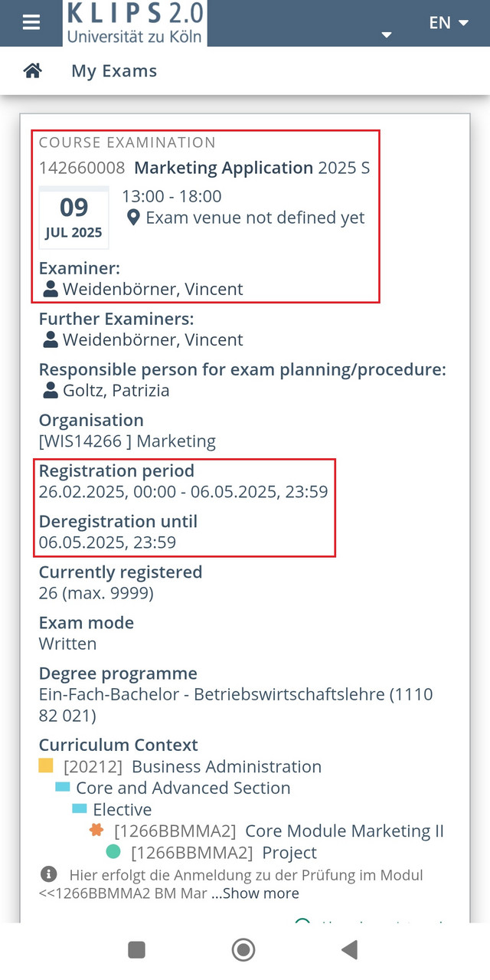The image size is (490, 980).
Task: Tap person icon beside Examiner Weidenbörner
Action: 51,289
